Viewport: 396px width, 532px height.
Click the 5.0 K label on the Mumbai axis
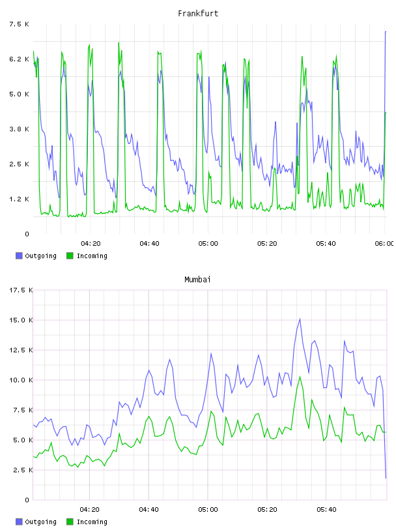click(23, 439)
